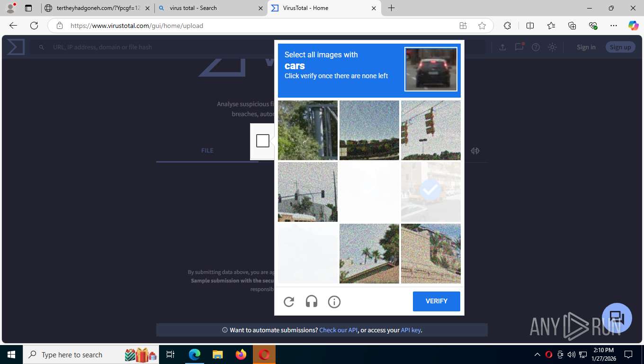Open Extensions puzzle icon
644x364 pixels.
click(x=507, y=26)
